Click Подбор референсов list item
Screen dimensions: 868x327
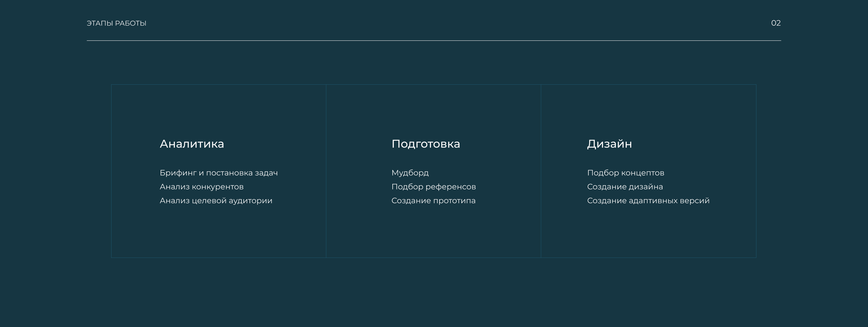434,187
